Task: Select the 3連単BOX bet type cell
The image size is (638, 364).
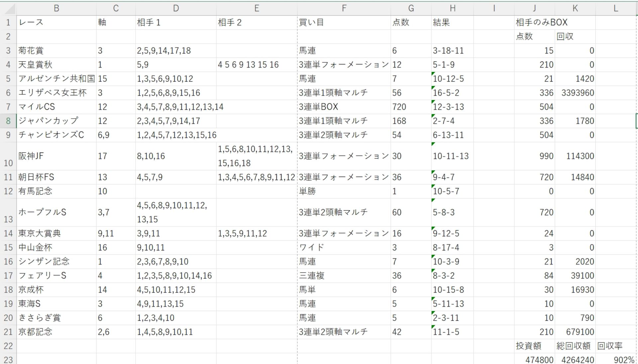Action: 318,107
